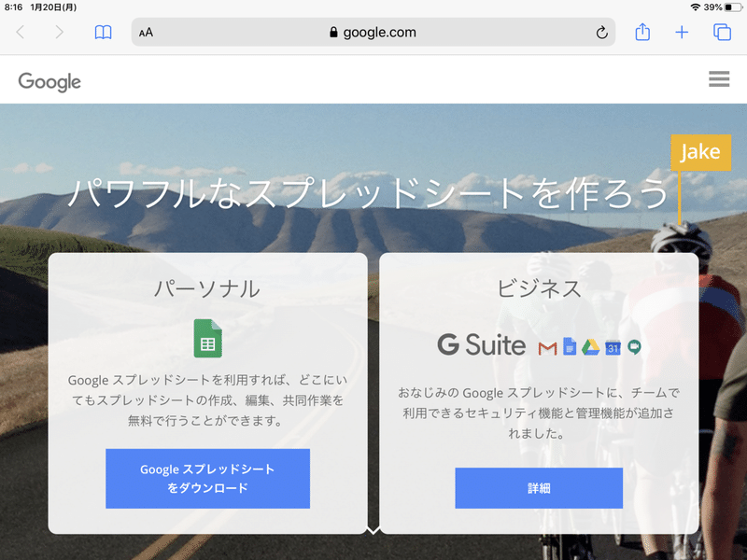Click the Gmail icon in G Suite row
Screen dimensions: 747x560
[x=547, y=348]
